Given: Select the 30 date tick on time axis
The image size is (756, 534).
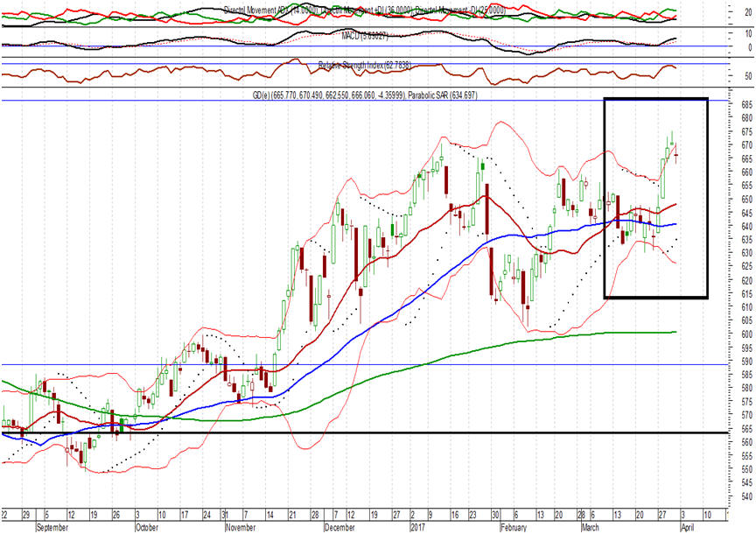Looking at the screenshot, I should [496, 515].
